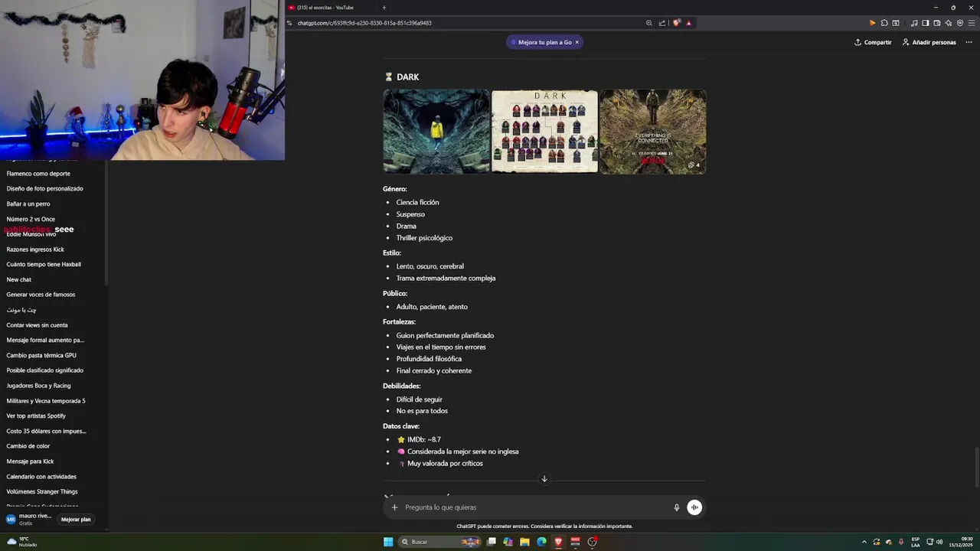Viewport: 980px width, 551px height.
Task: Open chat 'Jugadores Boca y Racing'
Action: pos(38,386)
